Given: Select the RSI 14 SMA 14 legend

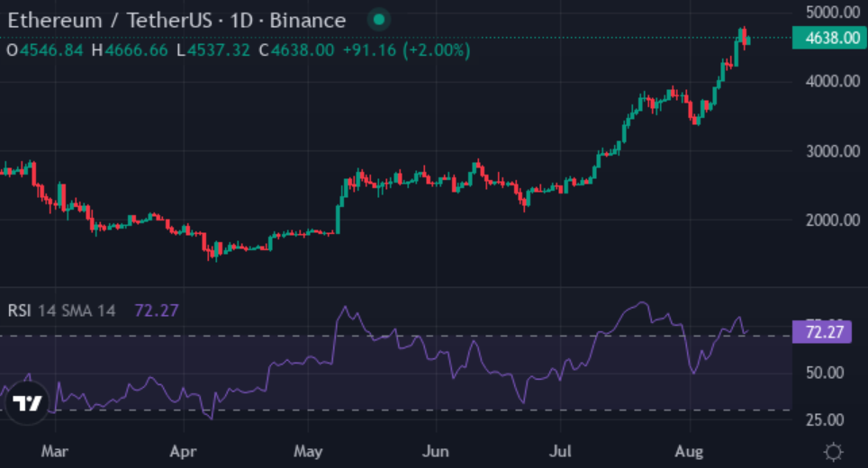Looking at the screenshot, I should pyautogui.click(x=61, y=310).
